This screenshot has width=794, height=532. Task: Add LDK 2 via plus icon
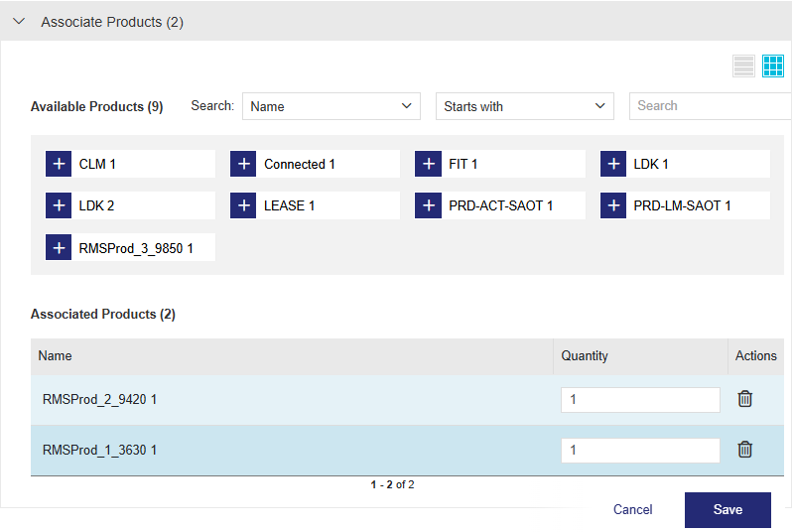tap(59, 205)
